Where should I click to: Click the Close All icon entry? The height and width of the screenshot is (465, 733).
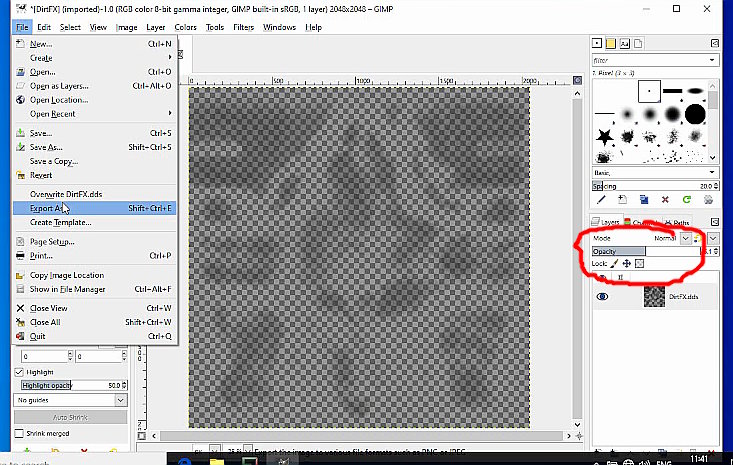20,322
